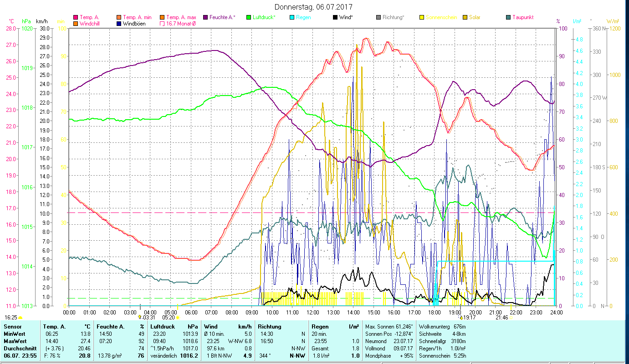Click the MinWert row label
629x364 pixels.
(x=15, y=334)
